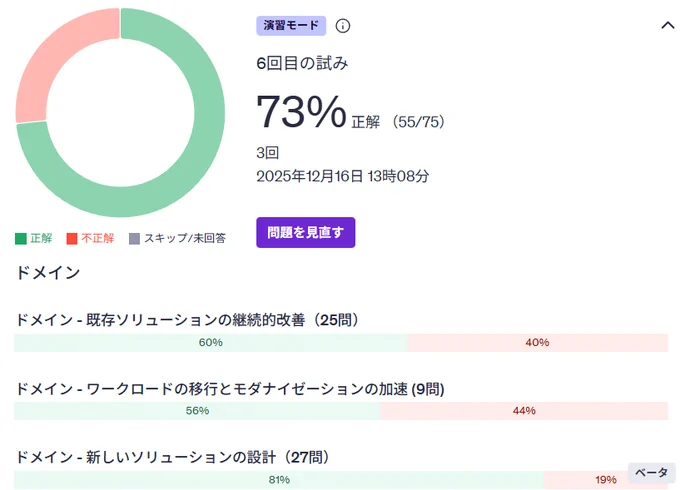Click the 問題を見直す button

tap(305, 232)
